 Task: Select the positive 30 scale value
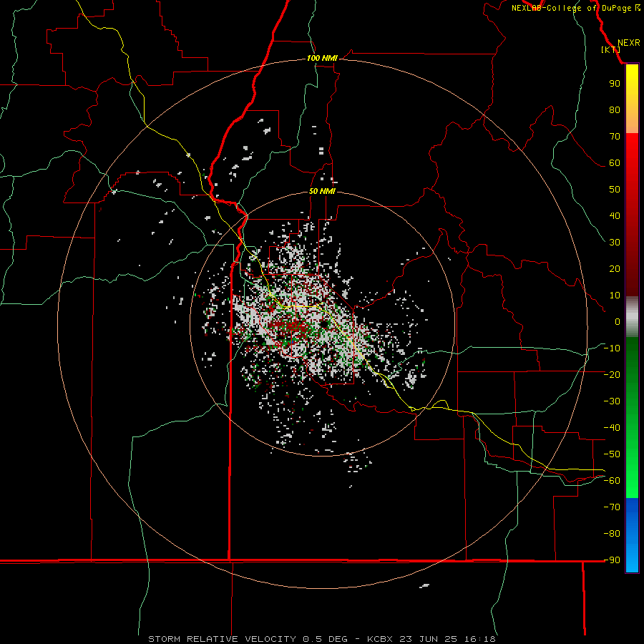pos(615,243)
